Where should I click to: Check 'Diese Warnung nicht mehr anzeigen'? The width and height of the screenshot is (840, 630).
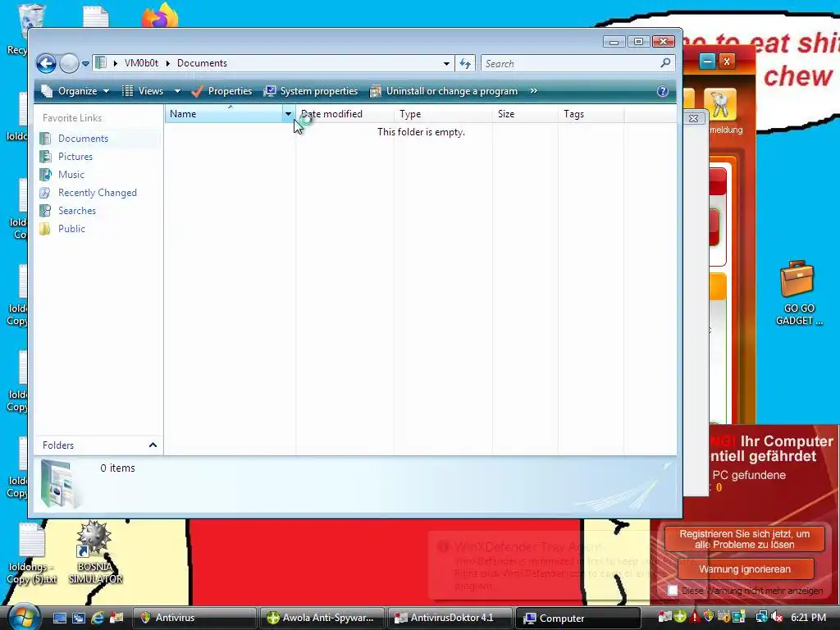(673, 591)
